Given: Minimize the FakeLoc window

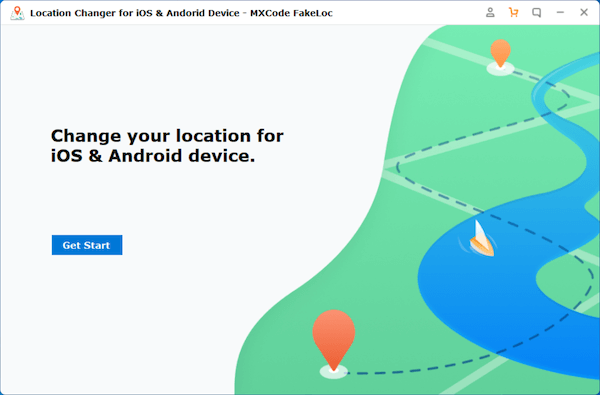Looking at the screenshot, I should (x=560, y=13).
